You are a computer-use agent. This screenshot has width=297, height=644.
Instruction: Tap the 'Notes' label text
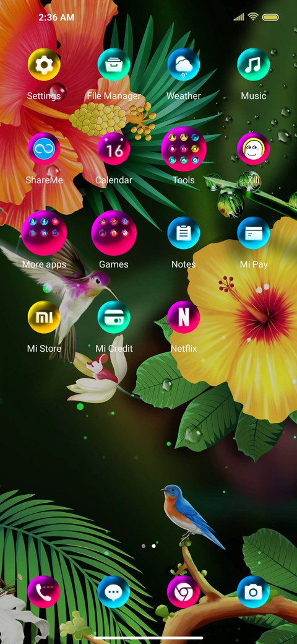pyautogui.click(x=184, y=264)
